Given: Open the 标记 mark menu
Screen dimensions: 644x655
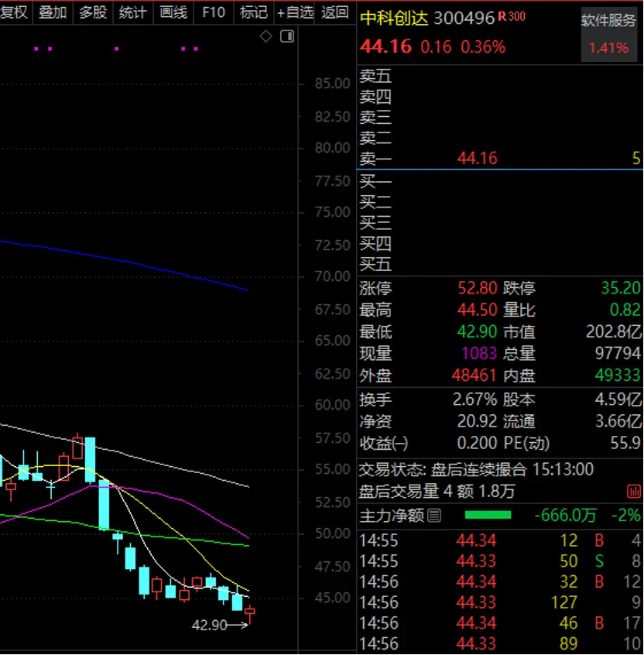Looking at the screenshot, I should [x=253, y=12].
